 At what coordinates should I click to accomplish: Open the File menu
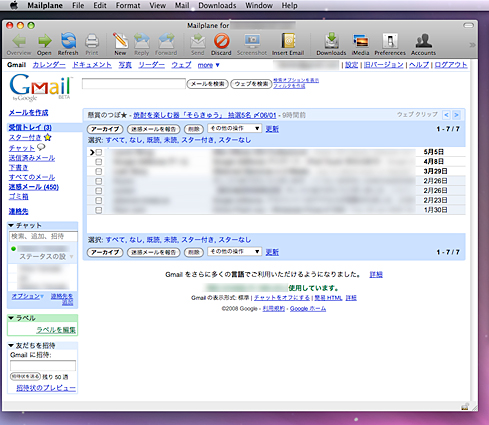tap(78, 5)
